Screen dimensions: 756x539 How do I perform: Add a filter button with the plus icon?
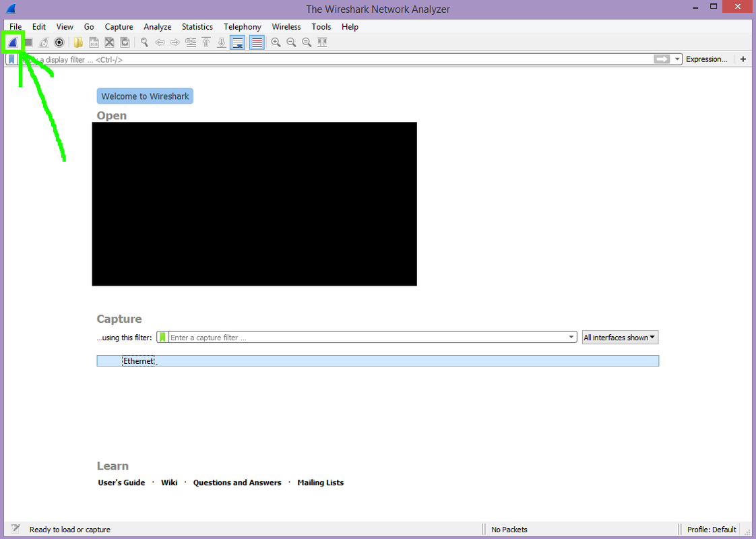(743, 59)
